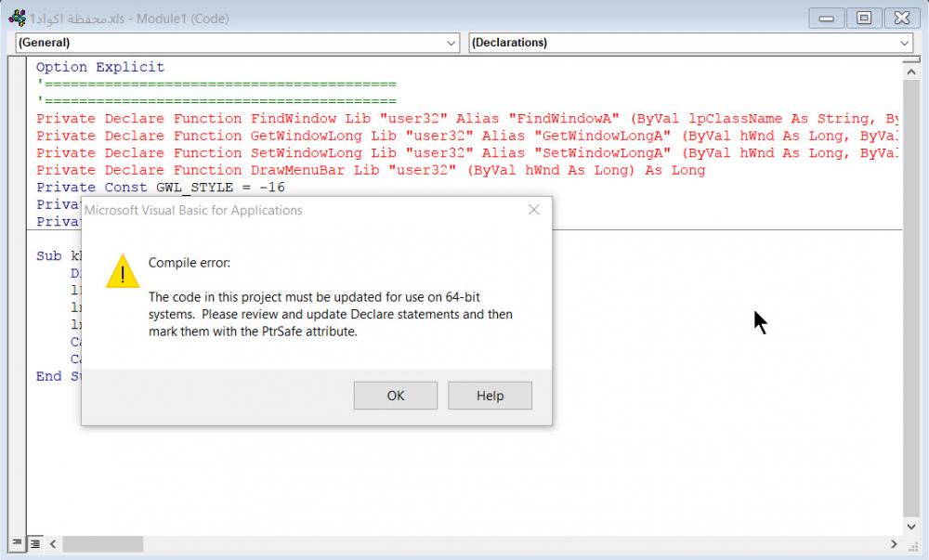Open Help for the compile error
This screenshot has height=560, width=929.
[490, 396]
